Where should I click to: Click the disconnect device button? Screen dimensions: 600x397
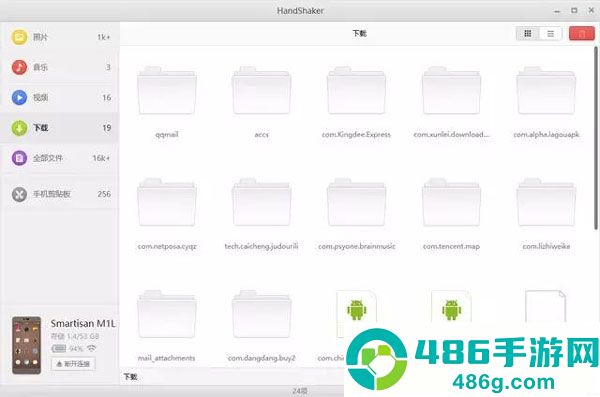[x=73, y=364]
